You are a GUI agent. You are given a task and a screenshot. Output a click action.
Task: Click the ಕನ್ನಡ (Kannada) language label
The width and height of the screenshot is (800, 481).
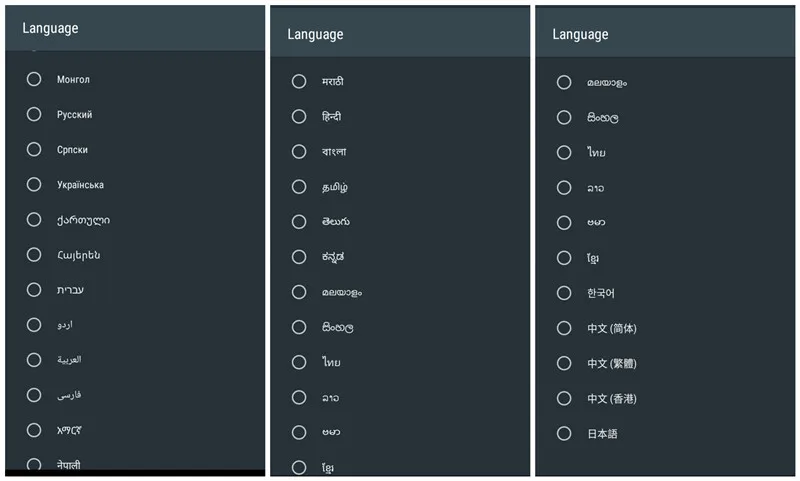pyautogui.click(x=333, y=257)
